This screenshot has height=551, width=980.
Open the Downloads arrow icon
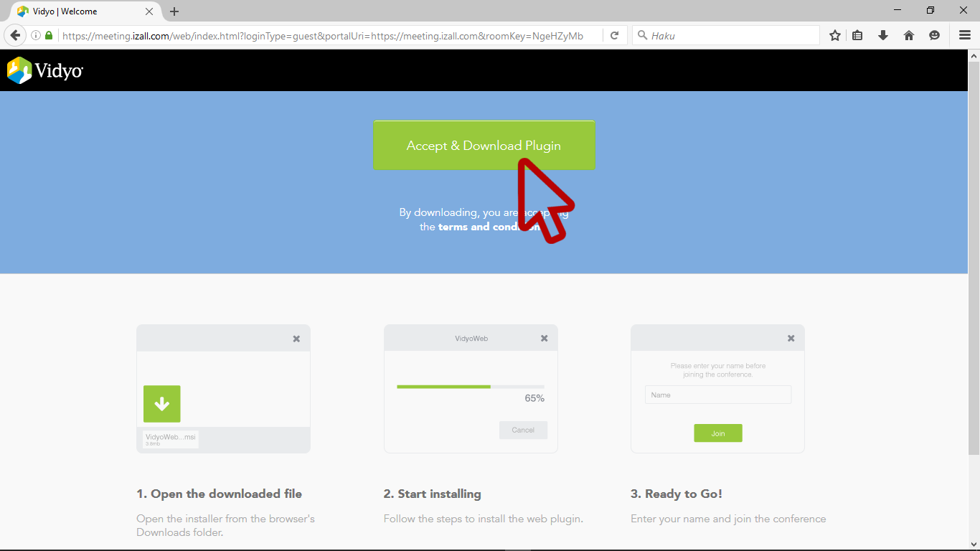[x=883, y=35]
